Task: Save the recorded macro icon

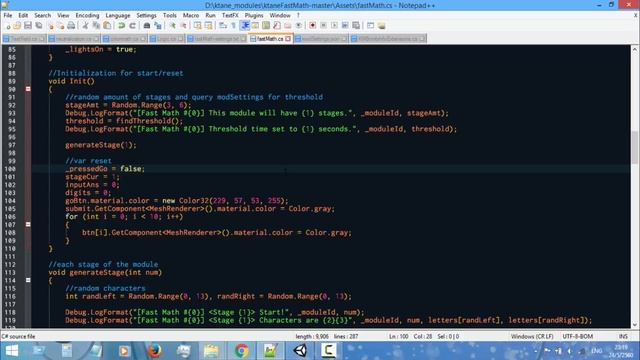Action: coord(356,26)
